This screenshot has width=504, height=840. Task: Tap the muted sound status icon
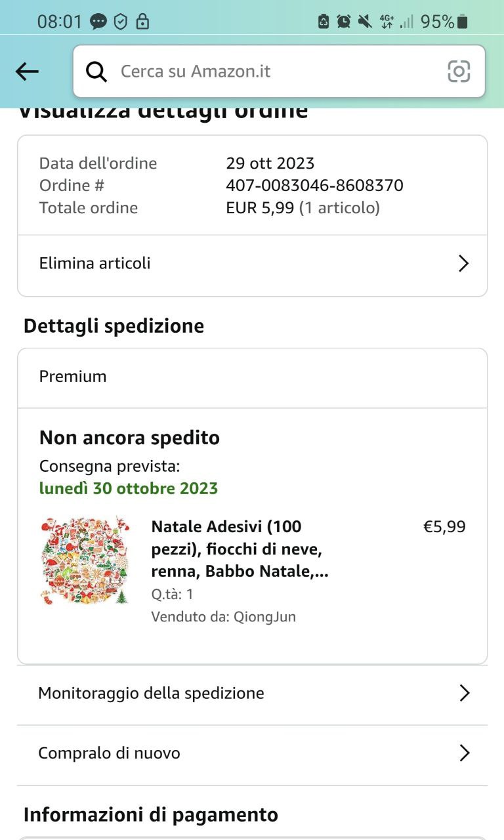365,22
